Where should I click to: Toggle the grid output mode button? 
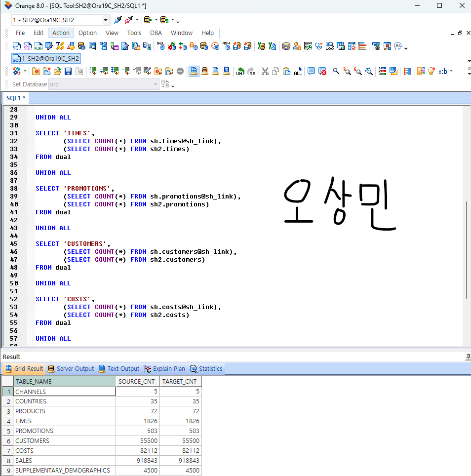[x=194, y=71]
